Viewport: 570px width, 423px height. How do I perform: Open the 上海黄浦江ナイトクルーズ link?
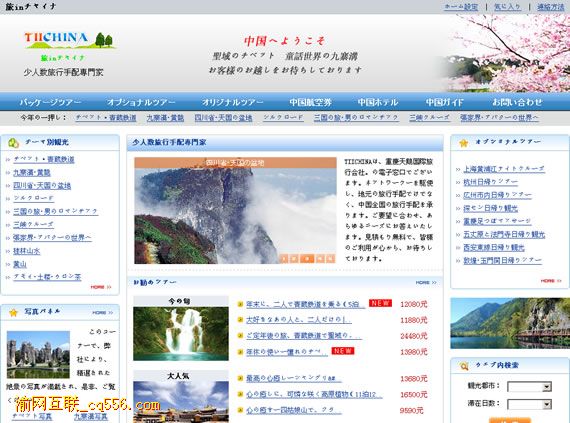(x=504, y=169)
